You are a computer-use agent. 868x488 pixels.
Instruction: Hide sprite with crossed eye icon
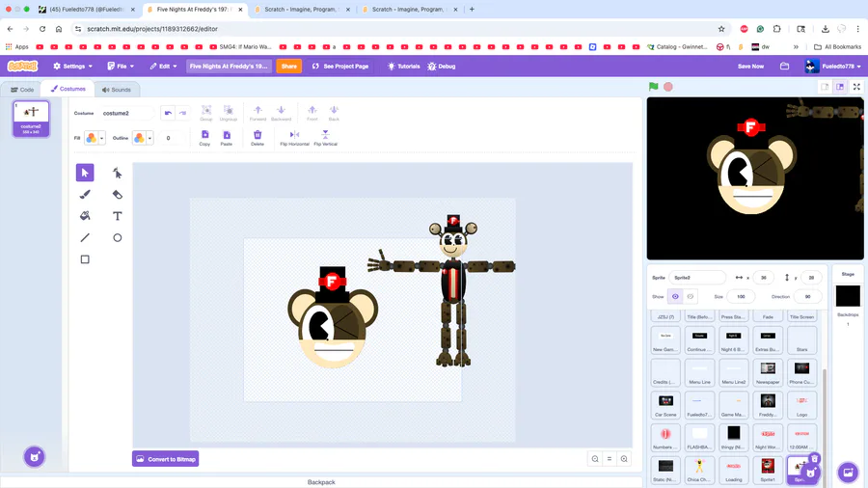[x=691, y=297]
